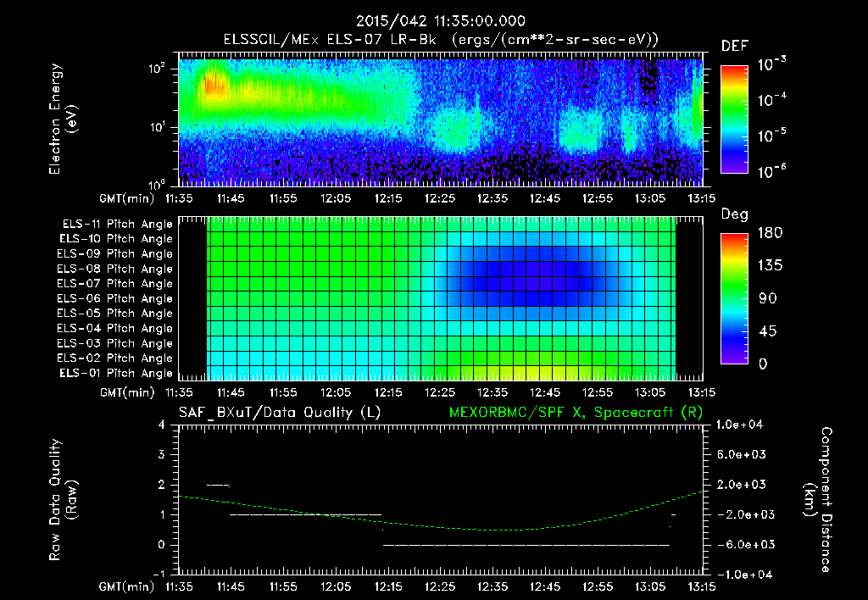Click the short quality-2 segment in the bottom plot
Image resolution: width=868 pixels, height=600 pixels.
218,486
